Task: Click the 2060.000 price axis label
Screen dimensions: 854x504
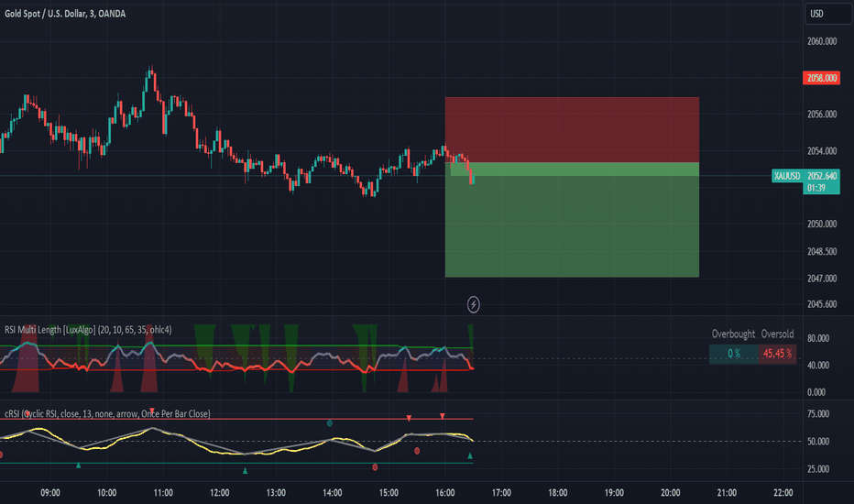Action: click(x=822, y=41)
